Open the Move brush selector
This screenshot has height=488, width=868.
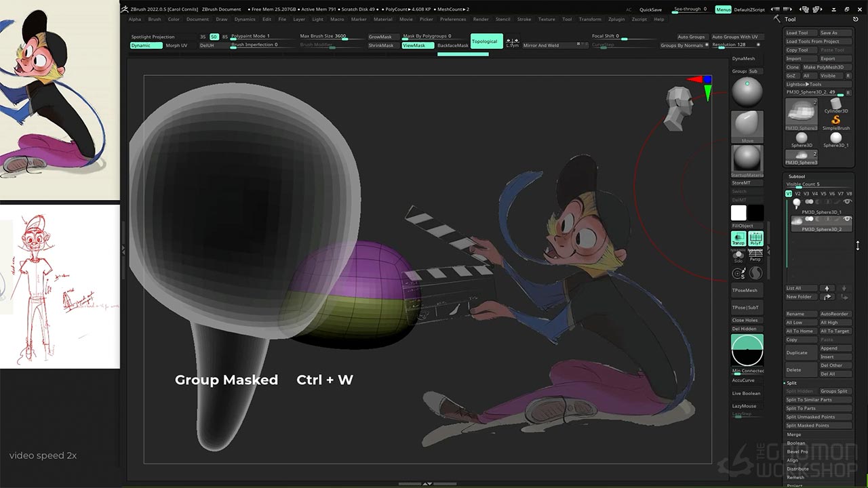(x=747, y=125)
